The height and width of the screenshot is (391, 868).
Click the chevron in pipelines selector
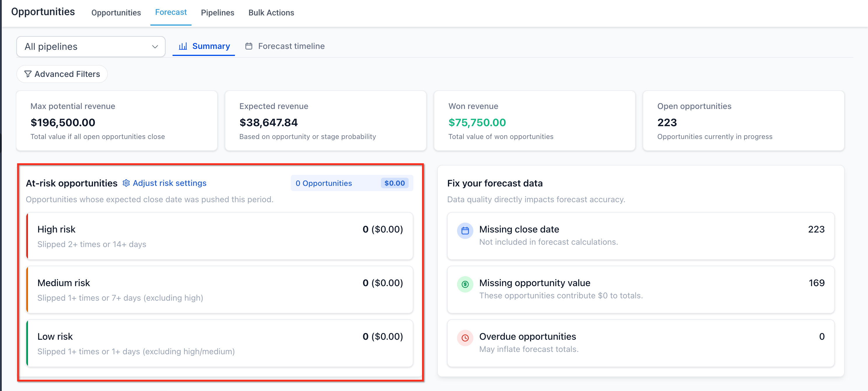pyautogui.click(x=155, y=47)
